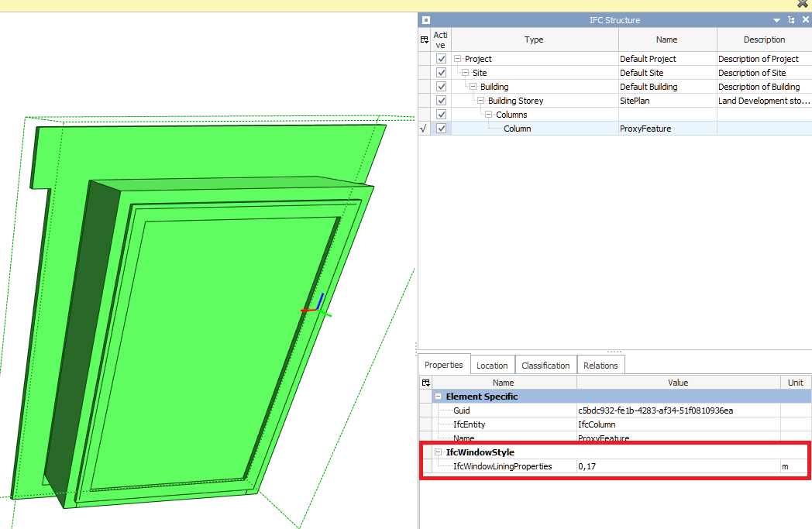812x529 pixels.
Task: Select the Building Storey tree item
Action: 516,101
